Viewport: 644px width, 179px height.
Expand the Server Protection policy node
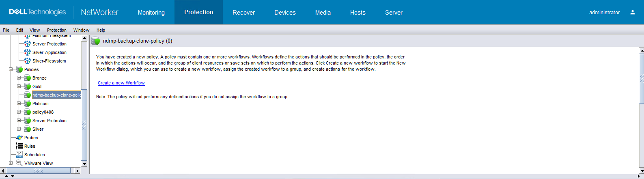click(19, 121)
